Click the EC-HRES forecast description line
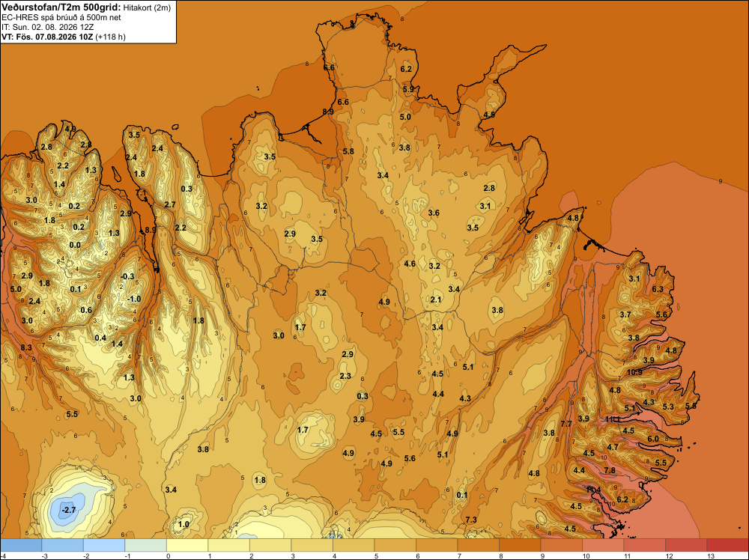This screenshot has width=749, height=560. coord(61,18)
